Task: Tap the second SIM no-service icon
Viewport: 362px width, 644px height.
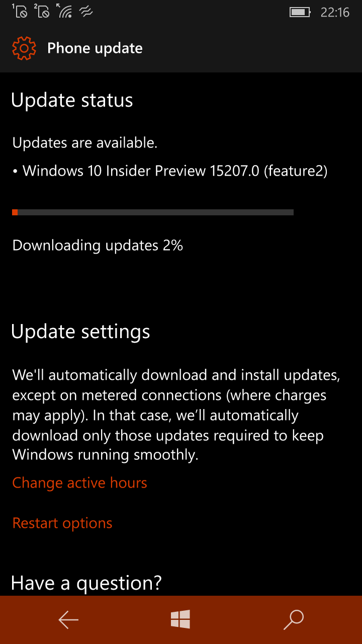Action: [42, 11]
